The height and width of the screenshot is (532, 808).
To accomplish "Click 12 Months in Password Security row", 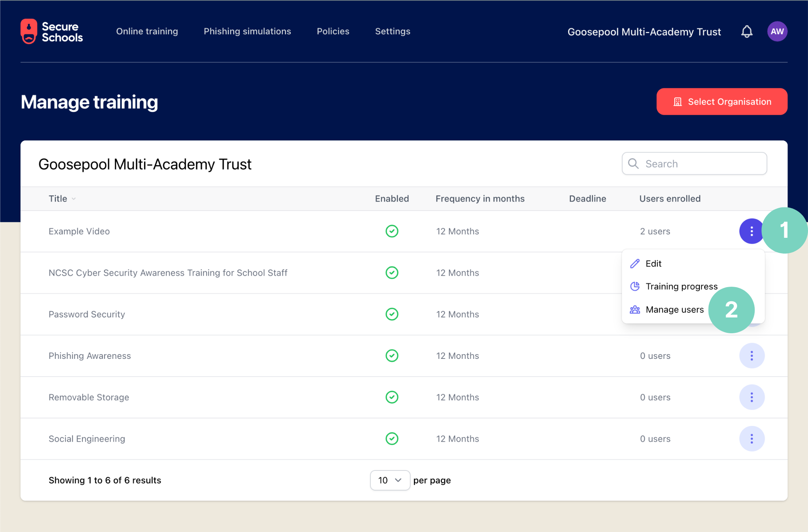I will point(458,314).
